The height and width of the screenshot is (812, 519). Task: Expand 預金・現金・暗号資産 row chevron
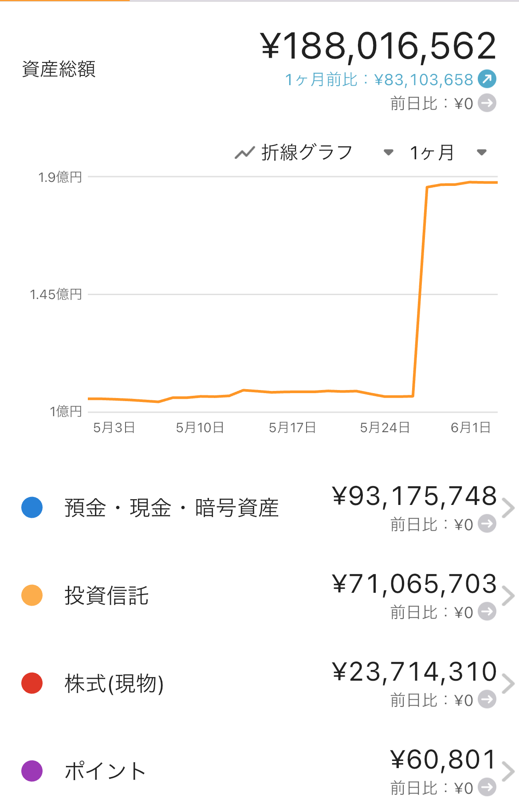click(x=508, y=508)
